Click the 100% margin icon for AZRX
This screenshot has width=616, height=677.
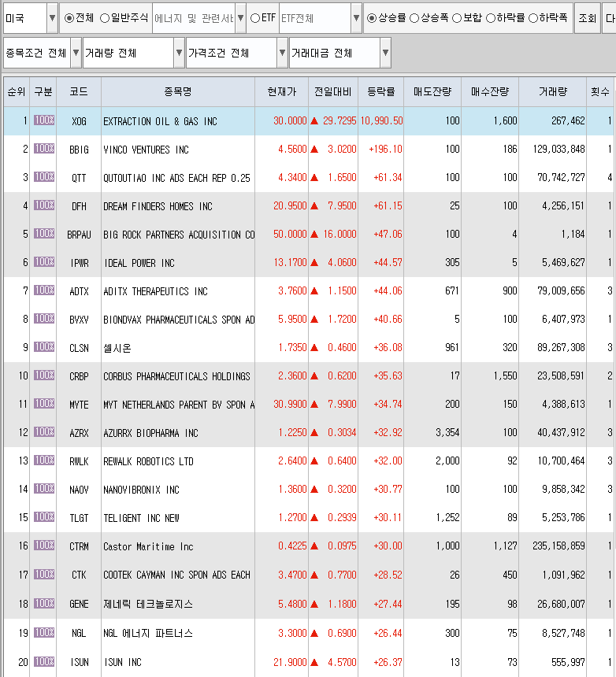pyautogui.click(x=44, y=431)
